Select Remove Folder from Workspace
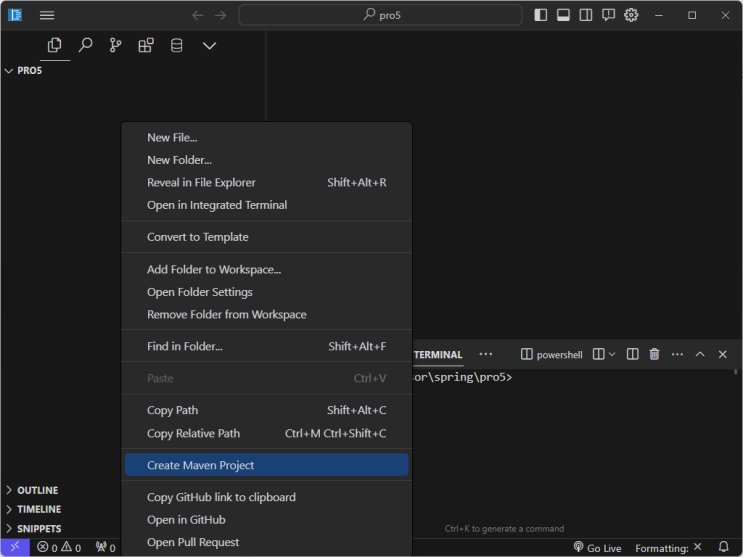 coord(267,315)
